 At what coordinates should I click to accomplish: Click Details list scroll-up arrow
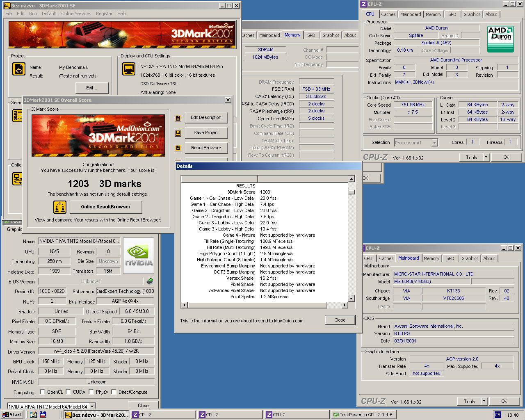click(x=352, y=179)
